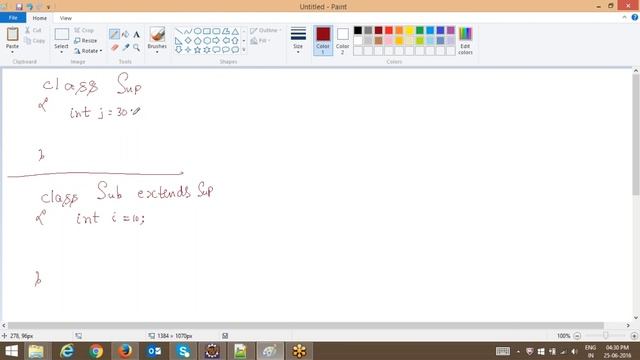Pick the green color swatch
The height and width of the screenshot is (360, 640).
[x=420, y=30]
